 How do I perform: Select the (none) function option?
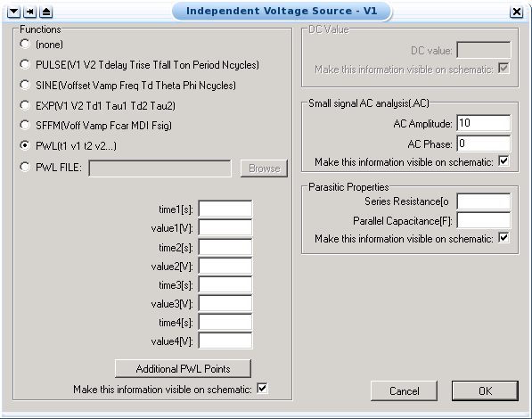coord(25,45)
